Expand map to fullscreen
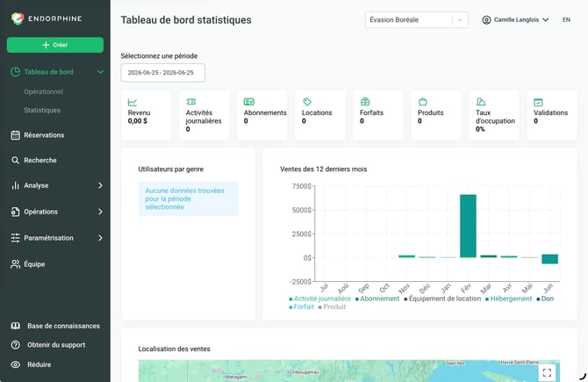Screen dimensions: 588x382 (547, 372)
